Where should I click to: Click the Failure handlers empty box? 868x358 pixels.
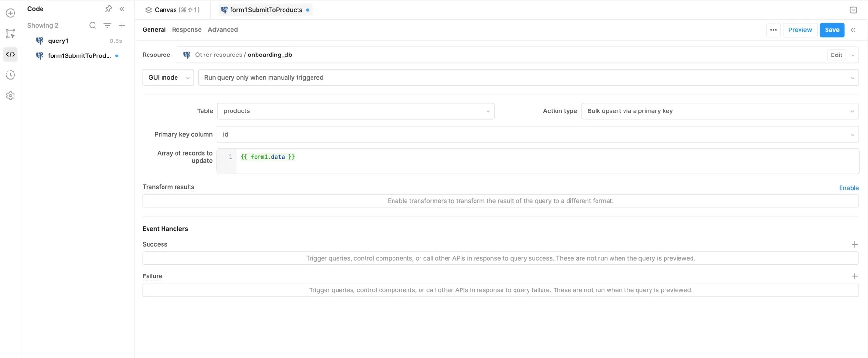coord(501,290)
